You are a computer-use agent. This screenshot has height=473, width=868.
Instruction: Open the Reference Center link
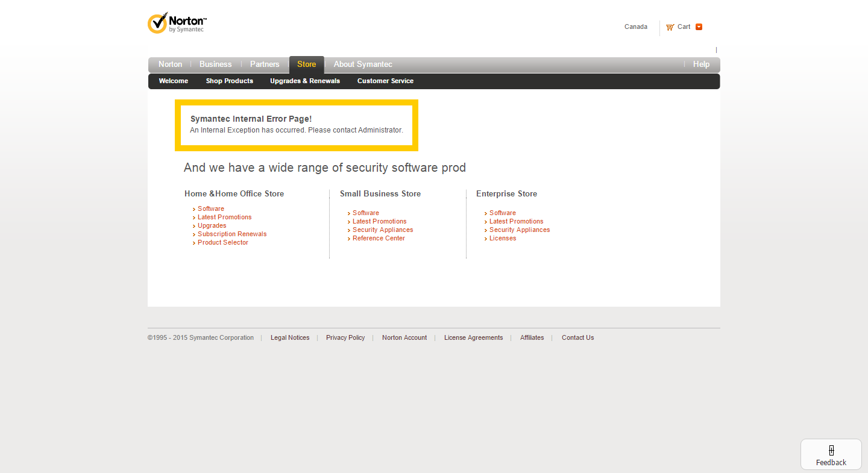click(379, 238)
